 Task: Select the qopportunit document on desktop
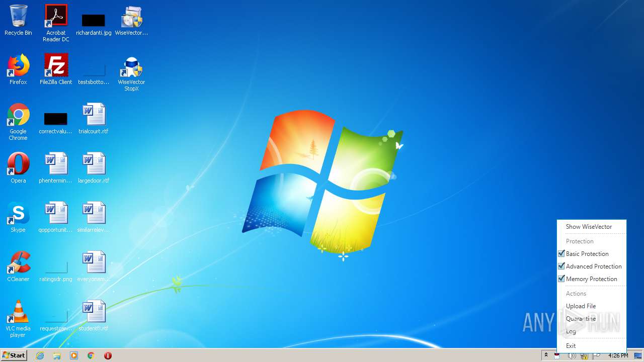[x=55, y=217]
